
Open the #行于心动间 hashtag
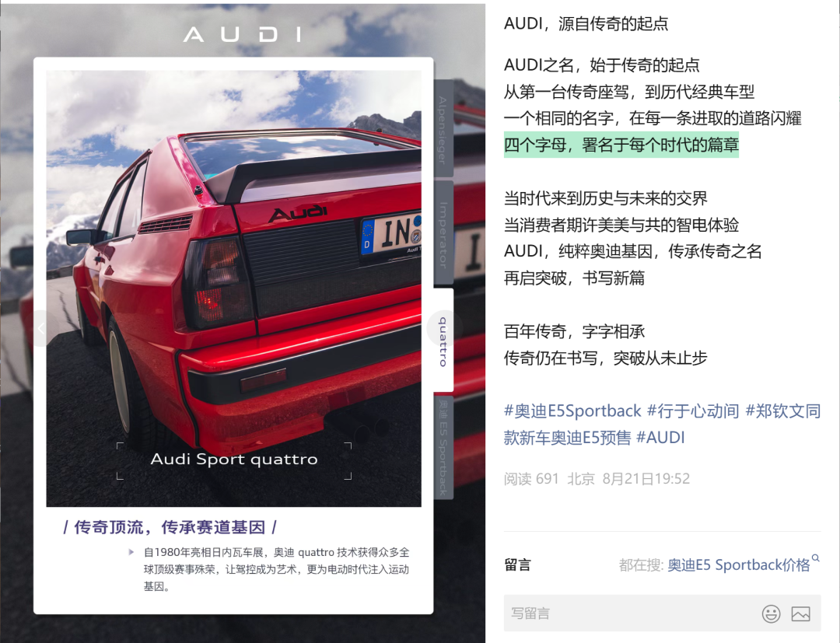(x=693, y=411)
